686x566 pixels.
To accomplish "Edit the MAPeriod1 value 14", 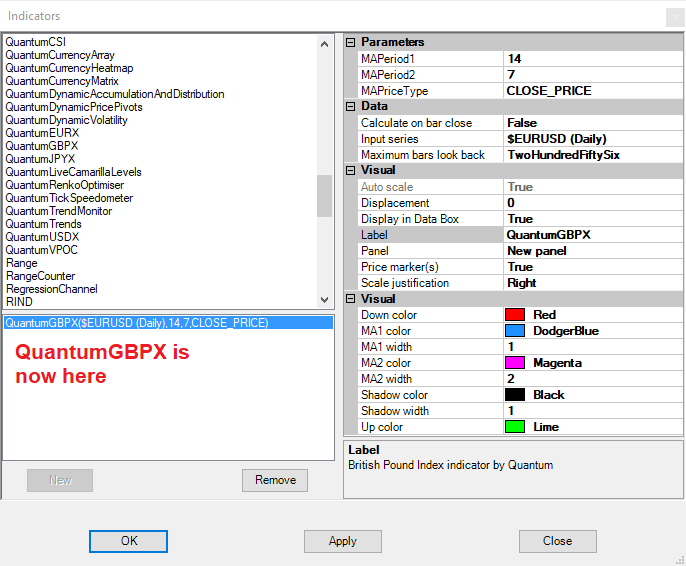I will click(593, 59).
